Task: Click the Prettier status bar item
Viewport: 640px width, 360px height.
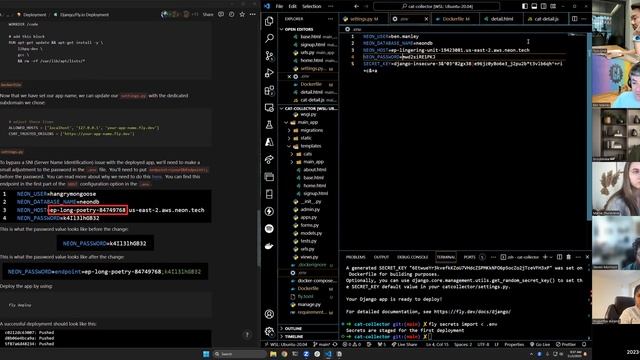Action: [x=566, y=344]
